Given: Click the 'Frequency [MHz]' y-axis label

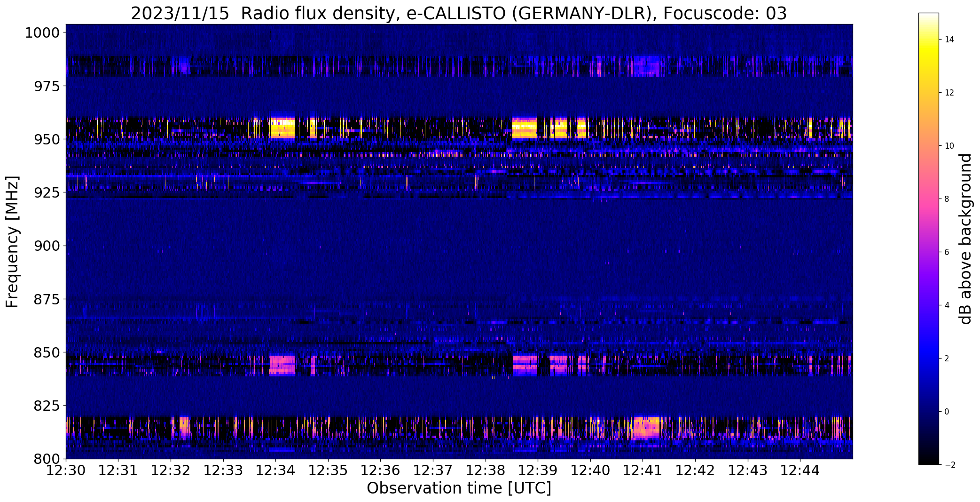Looking at the screenshot, I should 12,242.
